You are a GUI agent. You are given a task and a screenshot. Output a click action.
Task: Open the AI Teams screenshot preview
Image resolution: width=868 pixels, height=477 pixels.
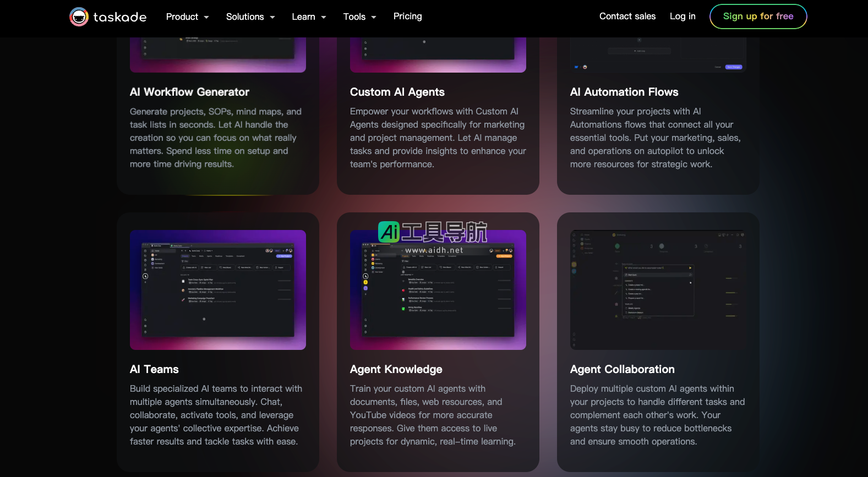point(217,290)
